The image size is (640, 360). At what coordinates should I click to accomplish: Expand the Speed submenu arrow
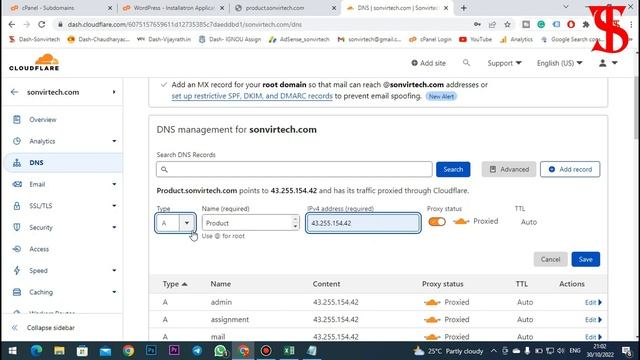[x=114, y=270]
